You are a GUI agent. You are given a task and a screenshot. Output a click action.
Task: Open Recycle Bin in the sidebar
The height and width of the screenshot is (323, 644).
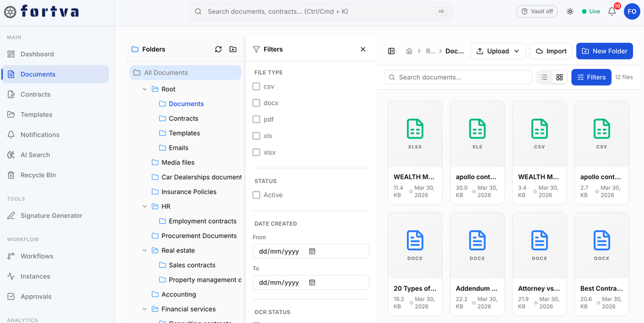point(55,175)
